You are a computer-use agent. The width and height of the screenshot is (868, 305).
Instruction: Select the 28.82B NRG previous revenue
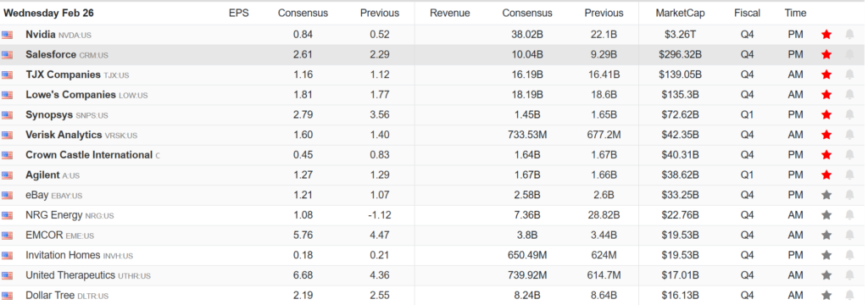pyautogui.click(x=604, y=215)
